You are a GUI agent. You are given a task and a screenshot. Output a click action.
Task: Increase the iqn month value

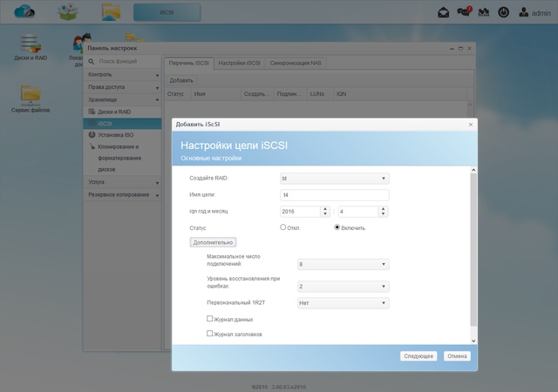click(383, 209)
